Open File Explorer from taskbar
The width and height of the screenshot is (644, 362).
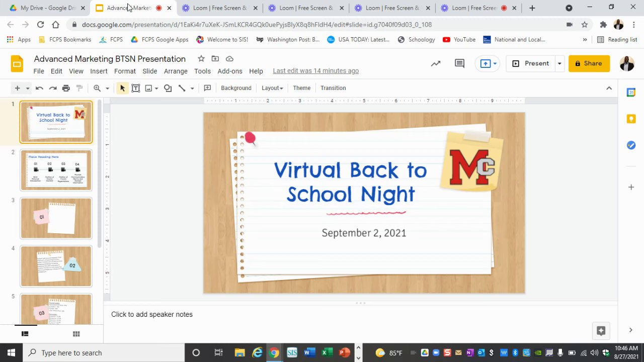(239, 352)
